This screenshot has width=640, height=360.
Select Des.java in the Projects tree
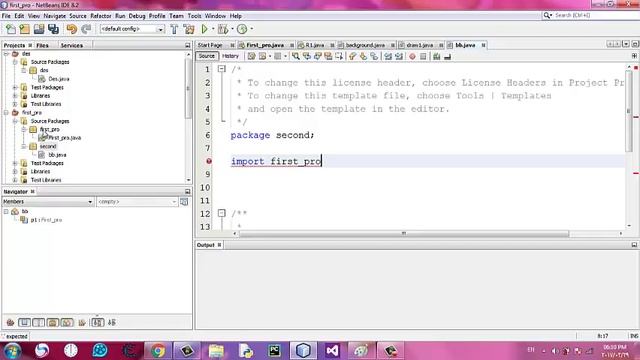click(59, 79)
